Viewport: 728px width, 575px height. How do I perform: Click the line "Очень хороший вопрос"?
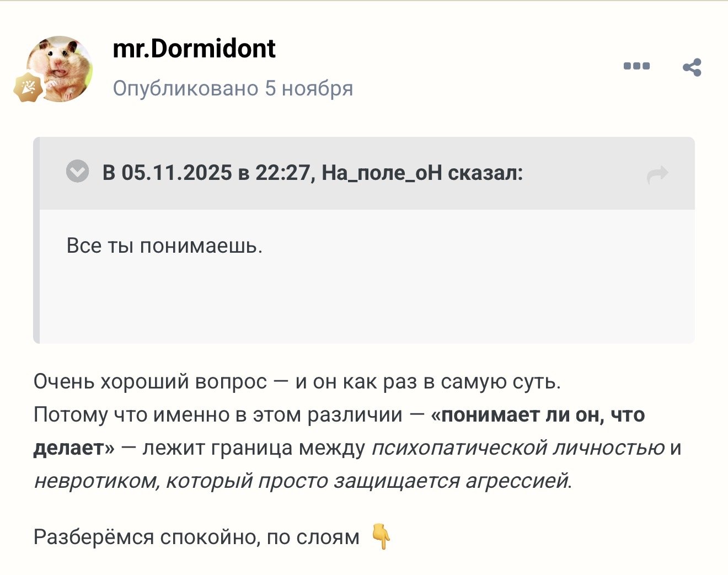(150, 381)
